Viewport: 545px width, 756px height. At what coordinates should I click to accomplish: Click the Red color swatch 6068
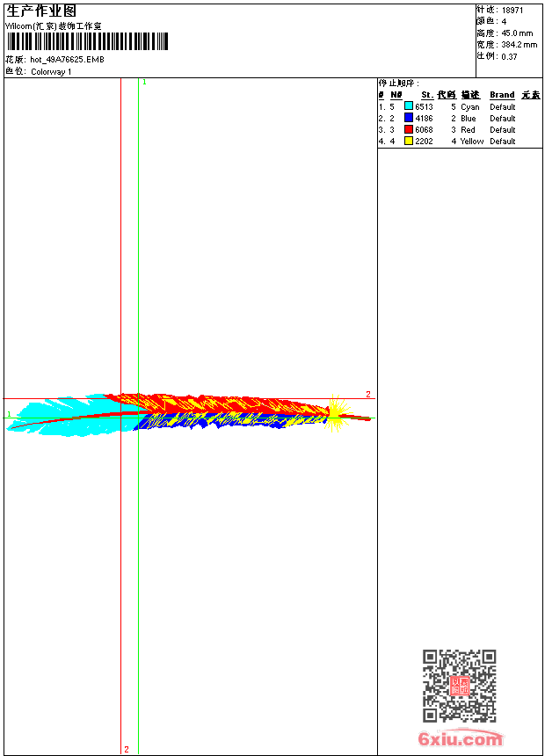[409, 129]
